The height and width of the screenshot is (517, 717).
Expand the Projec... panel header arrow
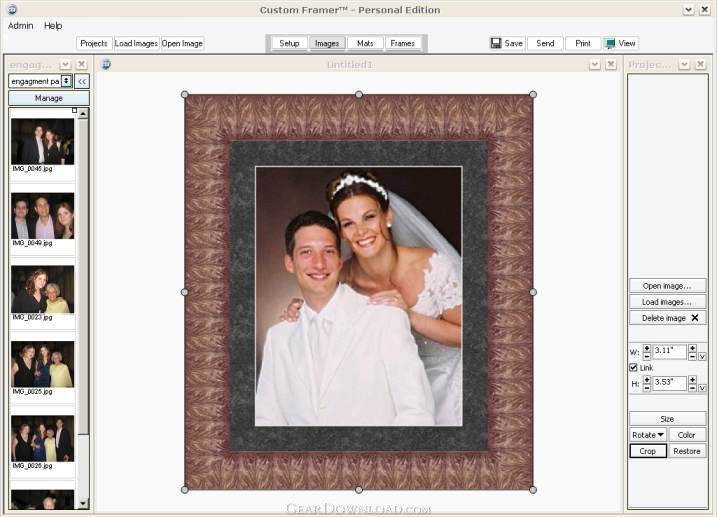coord(684,64)
